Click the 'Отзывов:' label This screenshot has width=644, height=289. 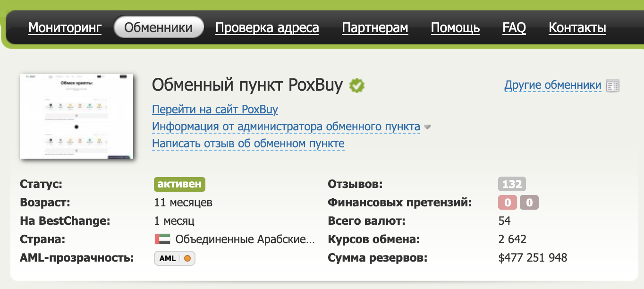(355, 184)
